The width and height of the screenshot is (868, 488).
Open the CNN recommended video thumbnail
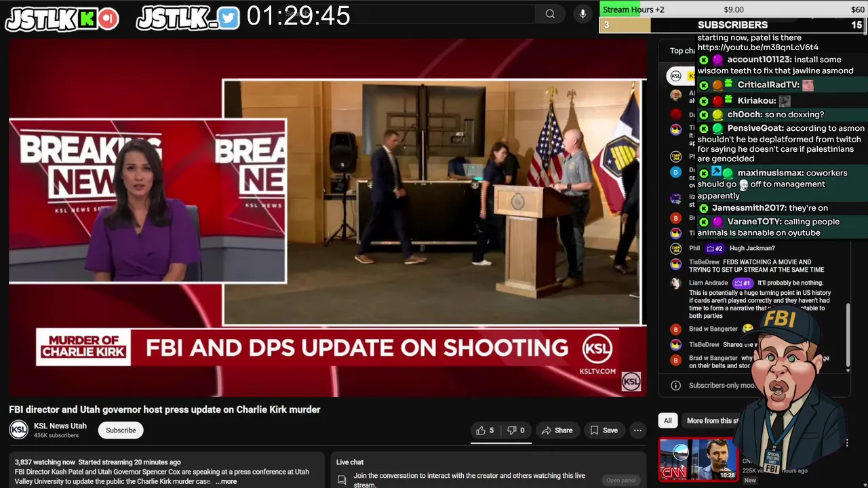(698, 459)
